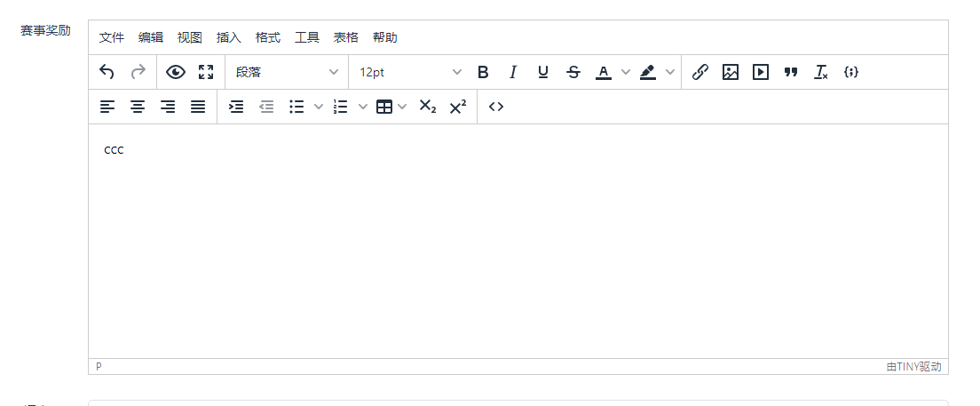Apply blockquote formatting
980x406 pixels.
791,72
